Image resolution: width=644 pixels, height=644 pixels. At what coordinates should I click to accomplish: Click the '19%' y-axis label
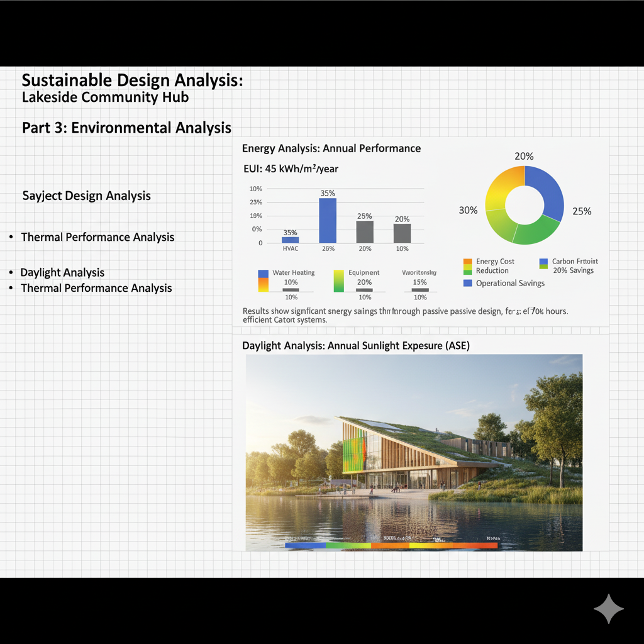click(x=256, y=216)
